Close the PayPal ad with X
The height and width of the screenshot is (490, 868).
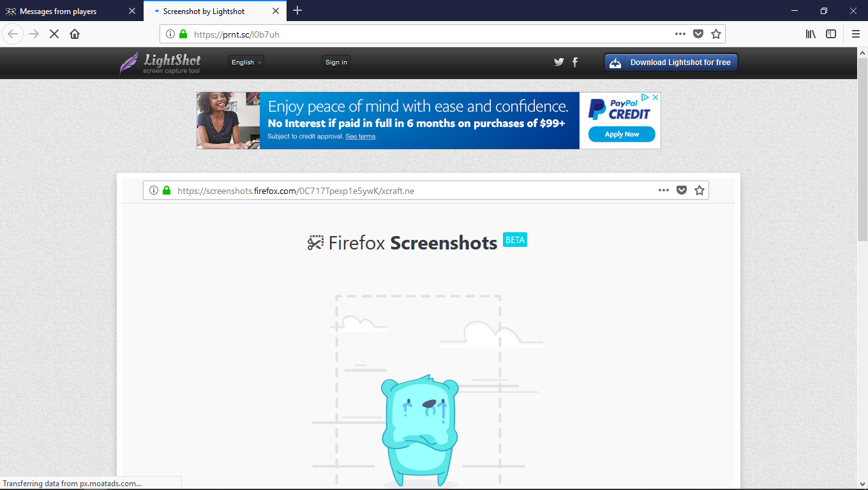[x=655, y=98]
